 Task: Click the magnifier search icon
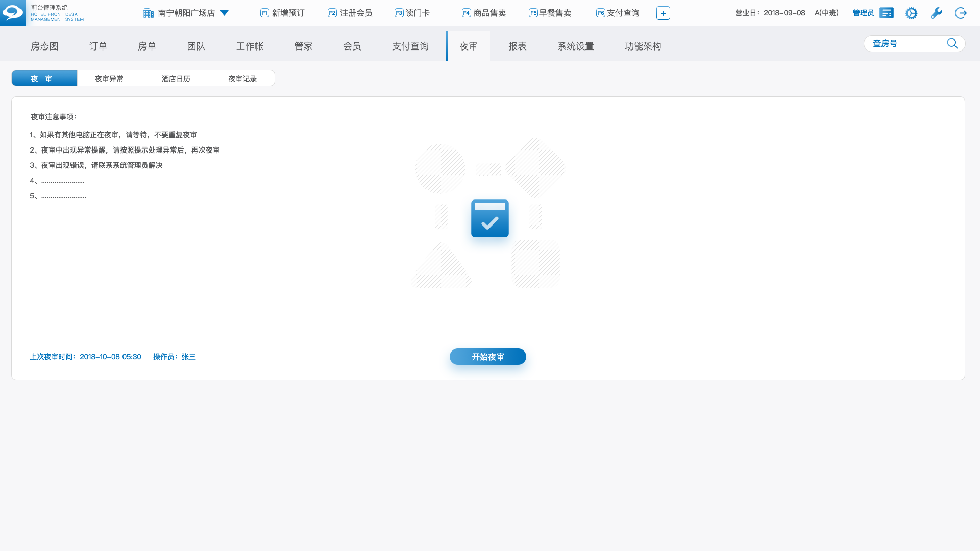coord(952,44)
